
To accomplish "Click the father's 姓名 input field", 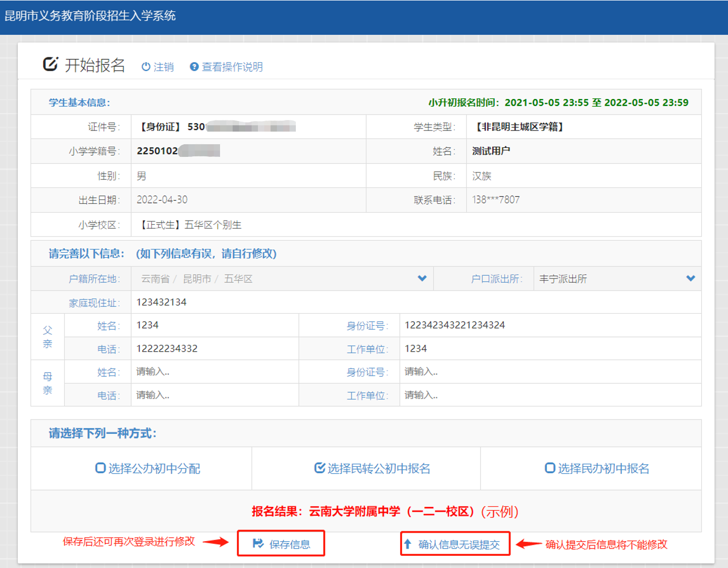I will point(213,325).
